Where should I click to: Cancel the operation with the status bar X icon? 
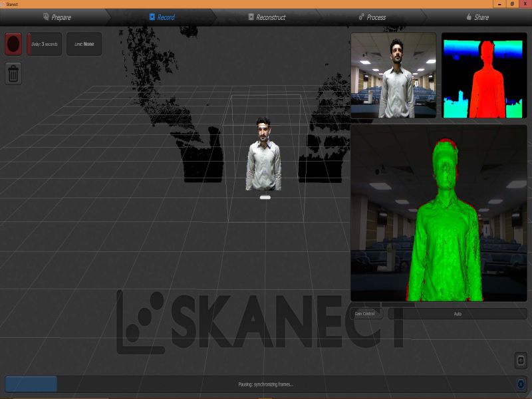(521, 384)
